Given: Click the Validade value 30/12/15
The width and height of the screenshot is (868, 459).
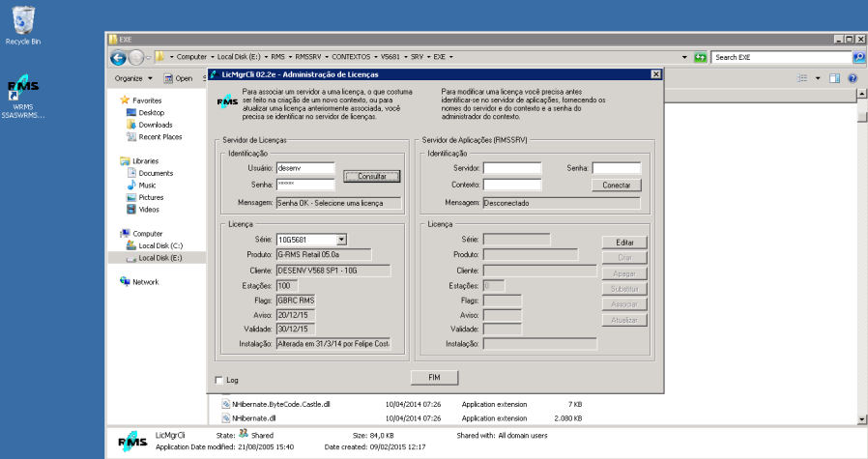Looking at the screenshot, I should 296,329.
